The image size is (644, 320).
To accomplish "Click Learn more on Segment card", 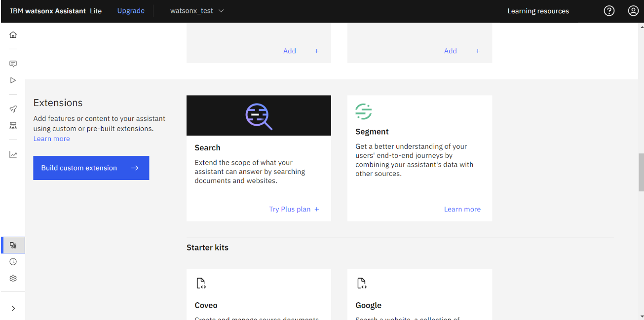I will coord(462,209).
